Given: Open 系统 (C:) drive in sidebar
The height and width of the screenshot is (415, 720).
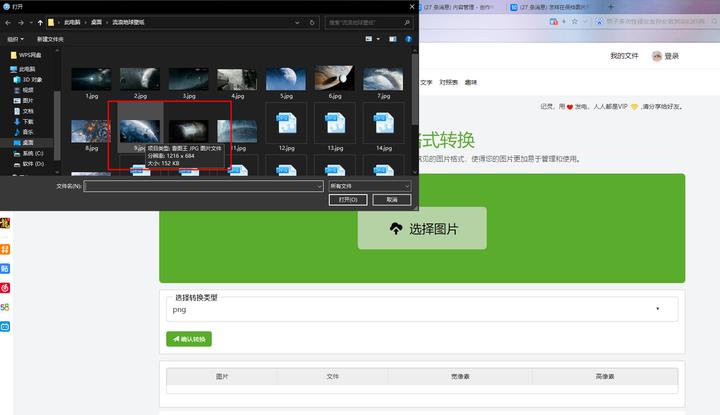Looking at the screenshot, I should 28,153.
